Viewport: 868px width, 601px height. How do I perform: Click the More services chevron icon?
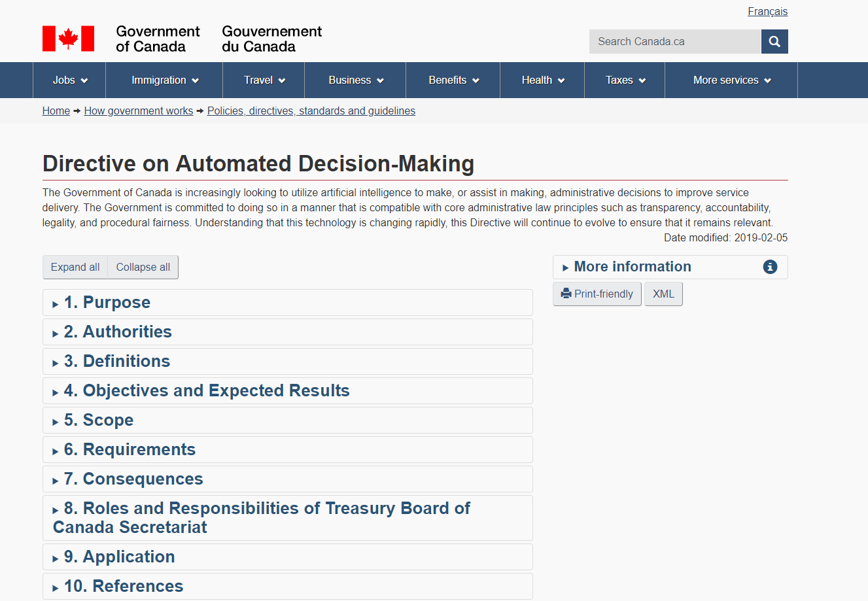767,80
